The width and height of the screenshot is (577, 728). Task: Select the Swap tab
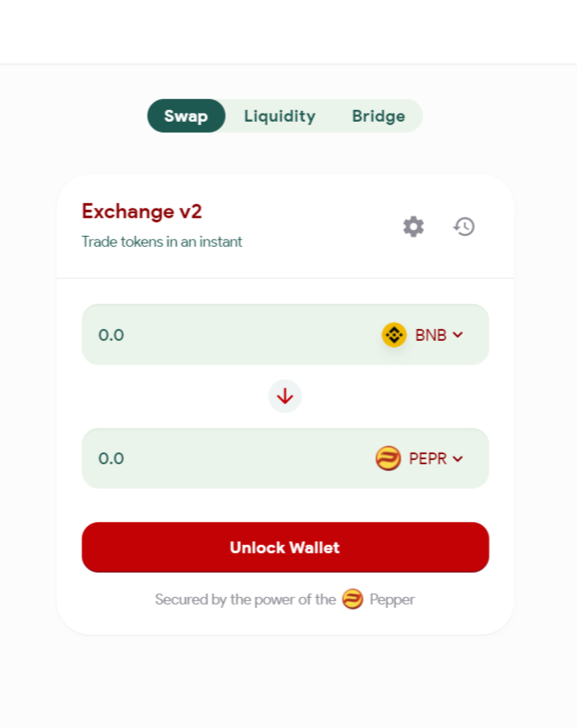(x=186, y=116)
